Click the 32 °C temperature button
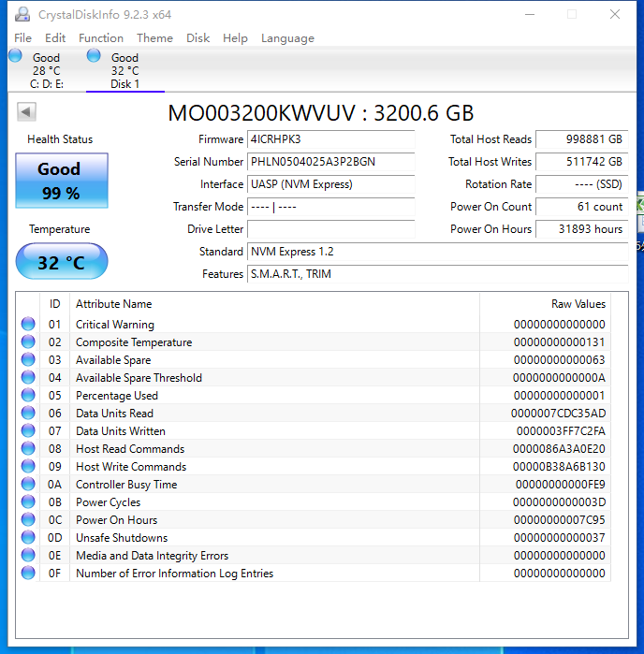Image resolution: width=644 pixels, height=654 pixels. pos(62,262)
